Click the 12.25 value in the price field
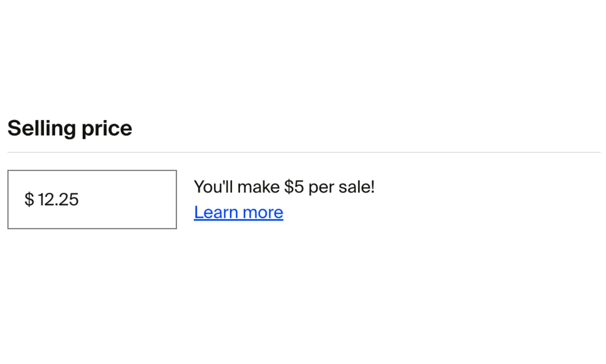 point(58,200)
